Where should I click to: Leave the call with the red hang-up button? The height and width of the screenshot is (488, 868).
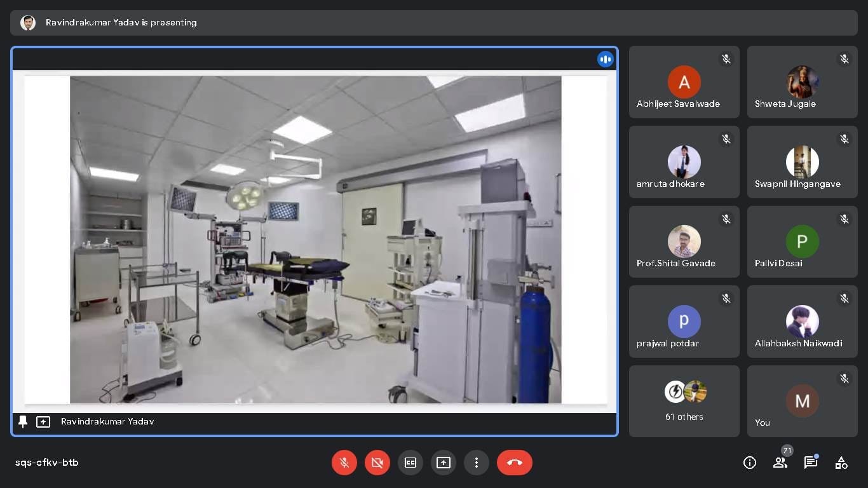[x=515, y=463]
